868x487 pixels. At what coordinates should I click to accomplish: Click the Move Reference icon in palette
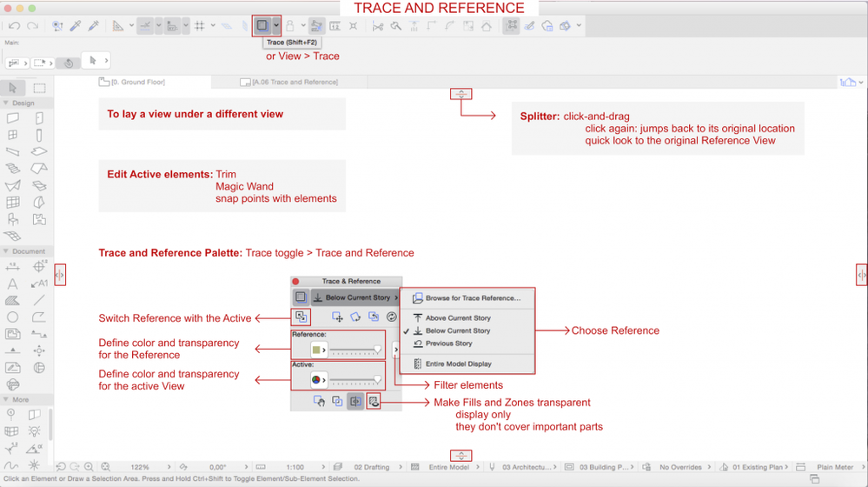click(x=337, y=317)
